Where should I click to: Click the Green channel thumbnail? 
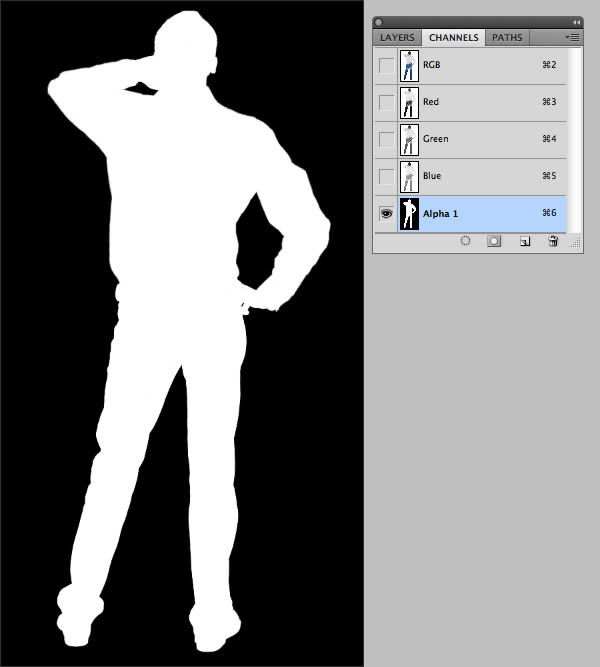coord(409,140)
